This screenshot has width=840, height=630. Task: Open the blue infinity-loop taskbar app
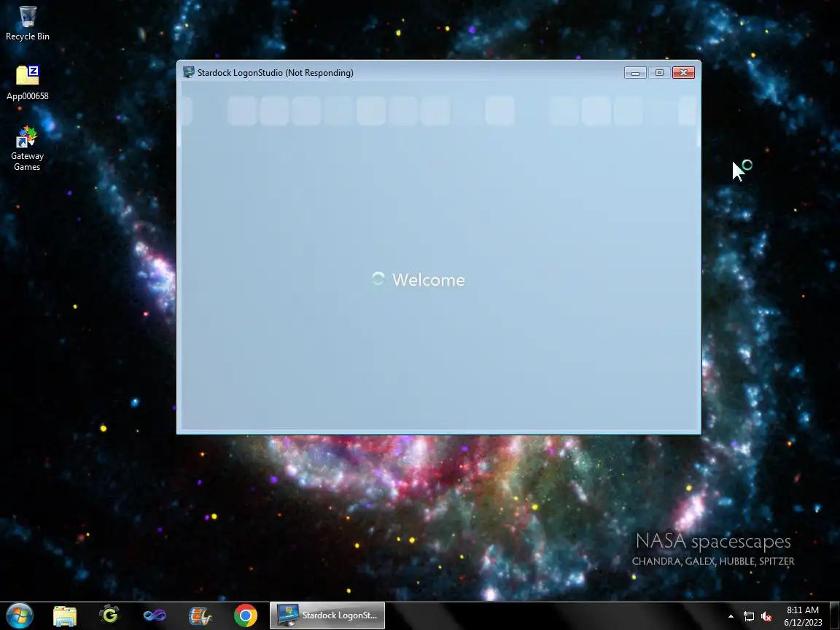click(155, 616)
